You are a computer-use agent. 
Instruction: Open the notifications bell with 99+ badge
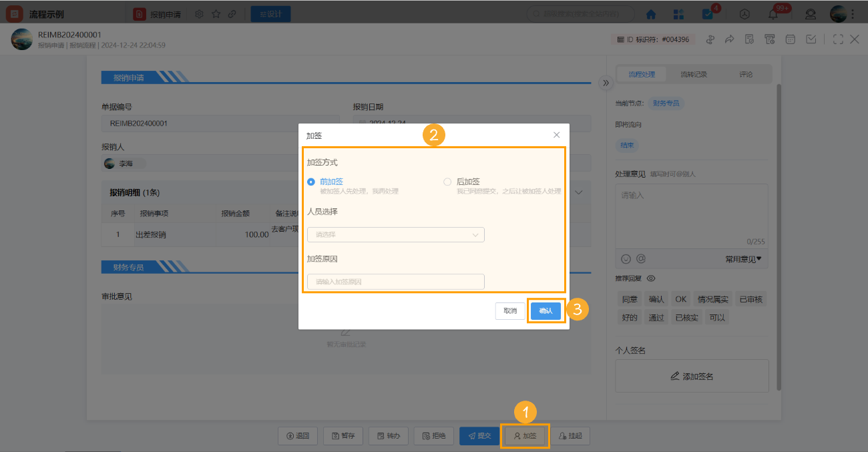point(772,13)
